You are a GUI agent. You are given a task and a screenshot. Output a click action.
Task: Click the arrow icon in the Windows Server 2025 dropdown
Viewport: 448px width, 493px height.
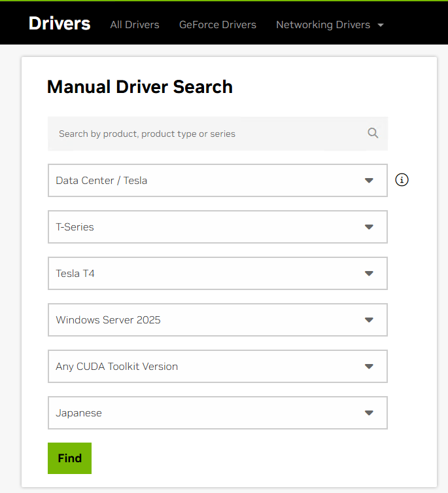click(x=369, y=320)
